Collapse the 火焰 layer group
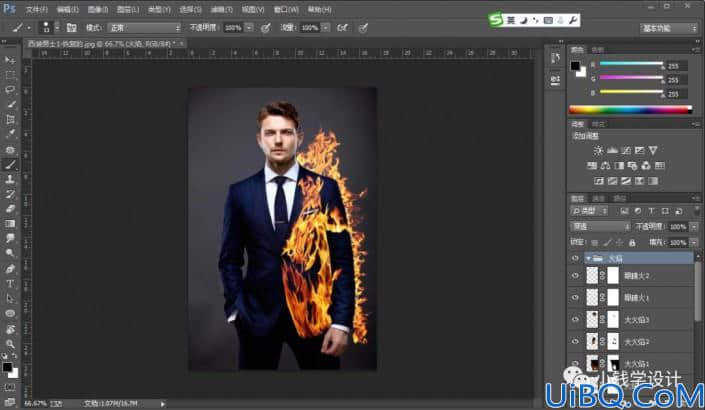Viewport: 705px width, 410px height. (x=588, y=258)
